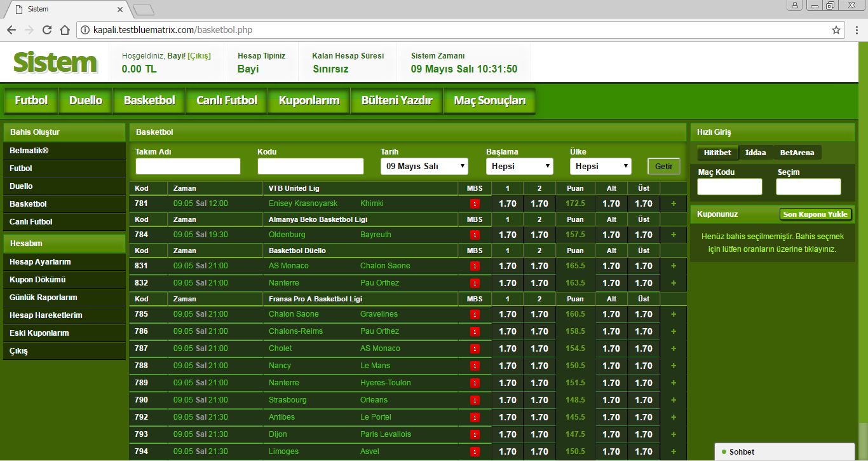Image resolution: width=868 pixels, height=461 pixels.
Task: Open Bülteni Yazdır tab
Action: point(397,100)
